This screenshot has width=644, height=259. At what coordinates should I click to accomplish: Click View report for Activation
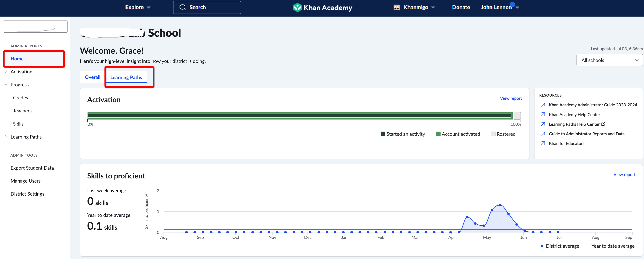point(511,98)
